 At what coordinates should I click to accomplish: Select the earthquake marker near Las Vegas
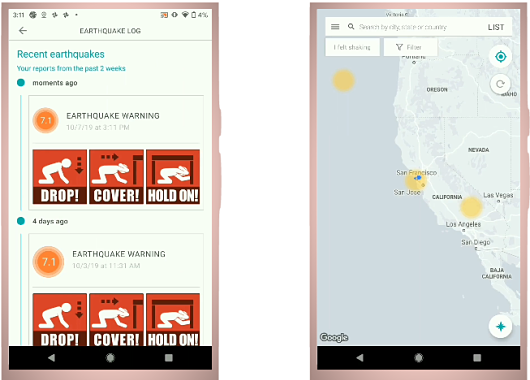click(471, 207)
